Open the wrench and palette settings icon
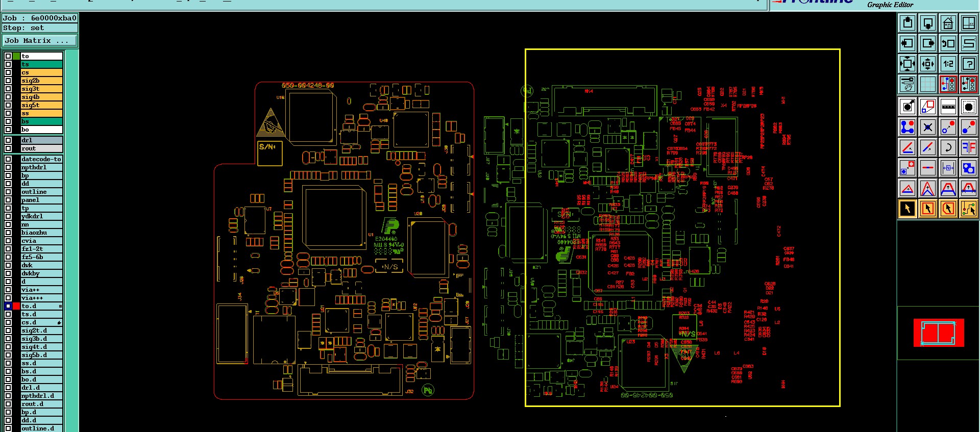 click(908, 84)
